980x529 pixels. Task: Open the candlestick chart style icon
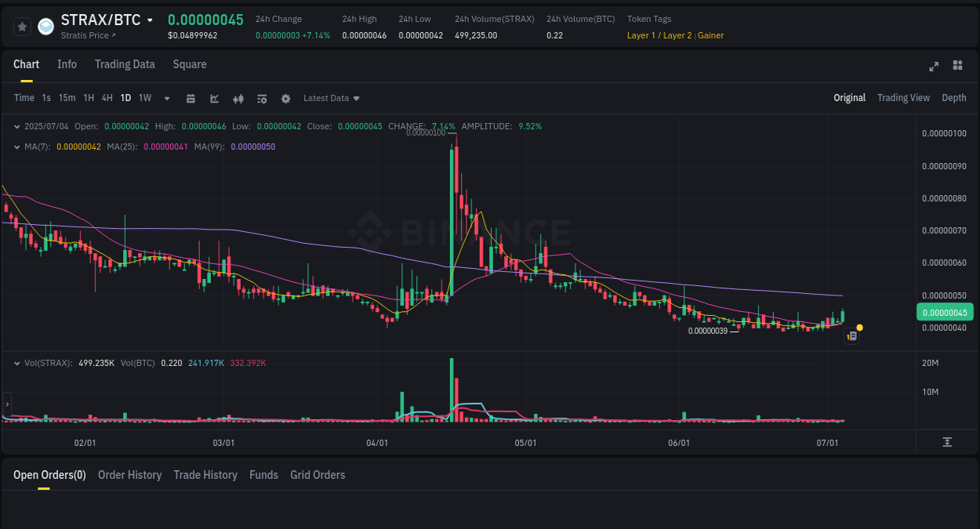coord(238,98)
